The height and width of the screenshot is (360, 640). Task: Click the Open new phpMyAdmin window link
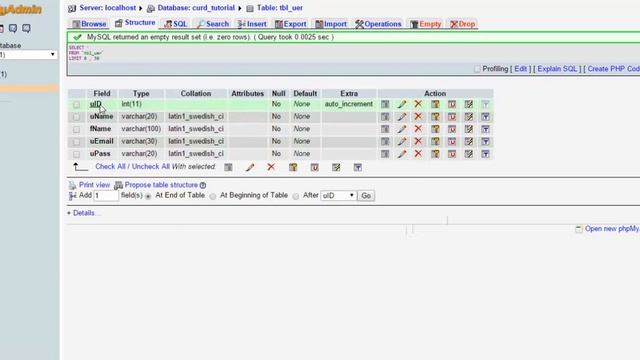click(x=611, y=229)
